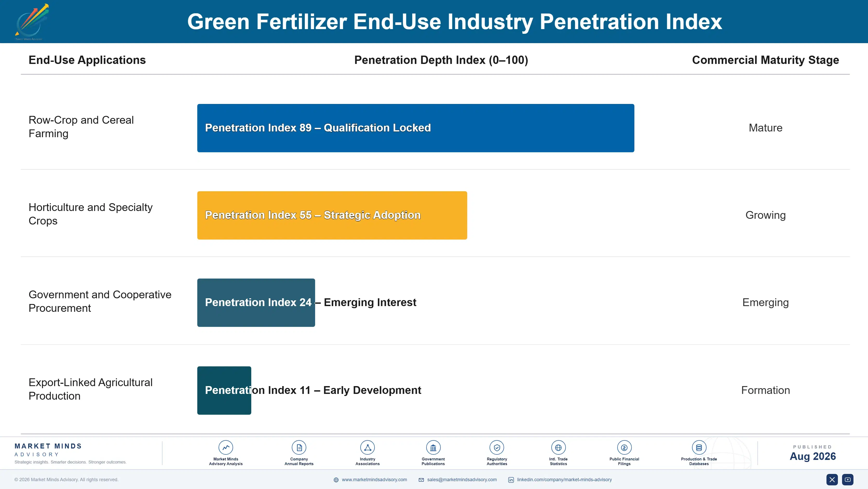
Task: Open linkedin.com/company/market-minds-advisory link
Action: pyautogui.click(x=564, y=480)
